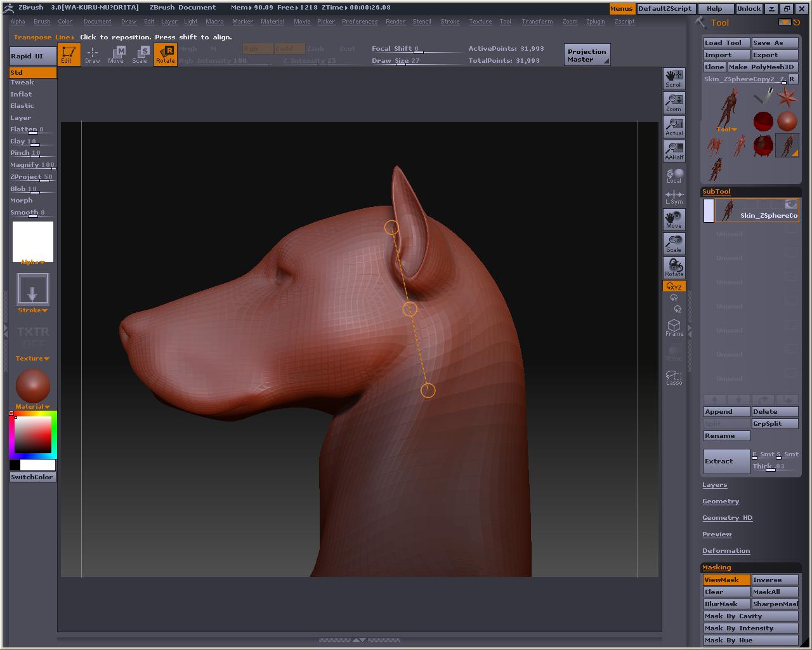The height and width of the screenshot is (650, 812).
Task: Activate the Move transpose tool in top toolbar
Action: (116, 55)
